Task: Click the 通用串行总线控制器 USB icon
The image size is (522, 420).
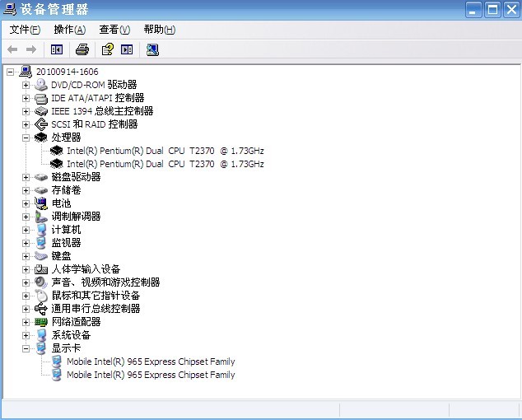Action: pyautogui.click(x=41, y=309)
